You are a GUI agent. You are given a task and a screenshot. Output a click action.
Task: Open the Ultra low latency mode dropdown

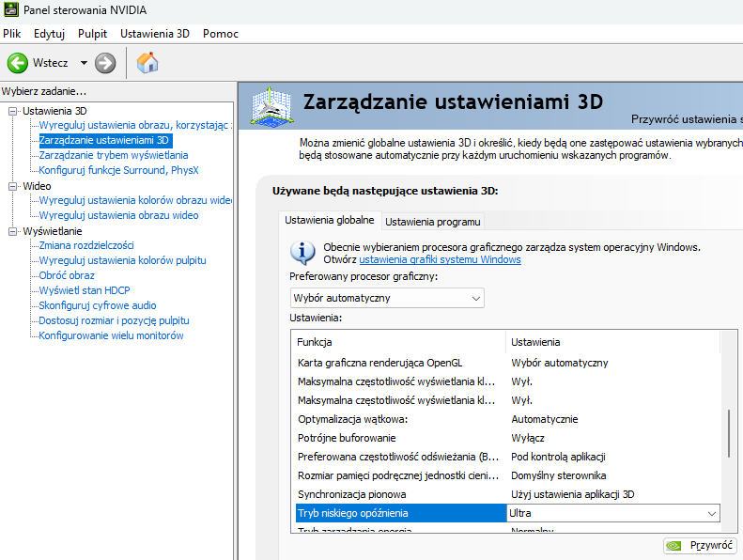click(x=711, y=514)
